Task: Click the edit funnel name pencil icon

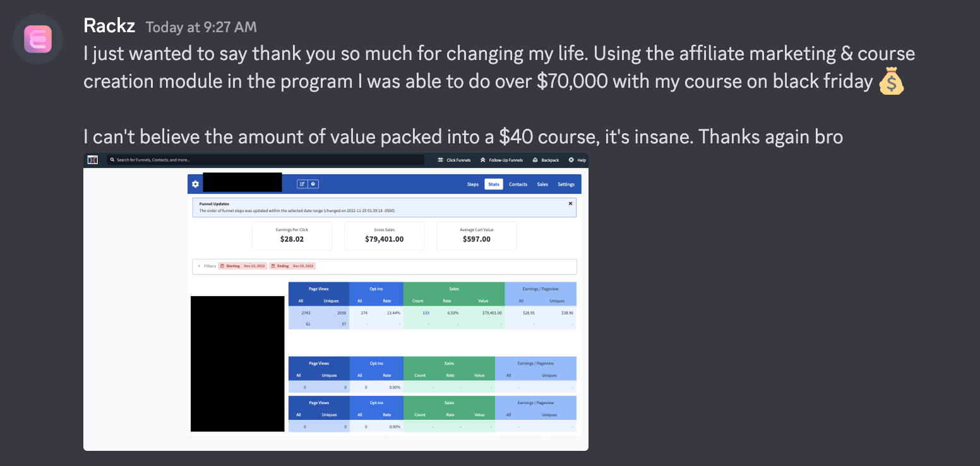Action: [x=302, y=184]
